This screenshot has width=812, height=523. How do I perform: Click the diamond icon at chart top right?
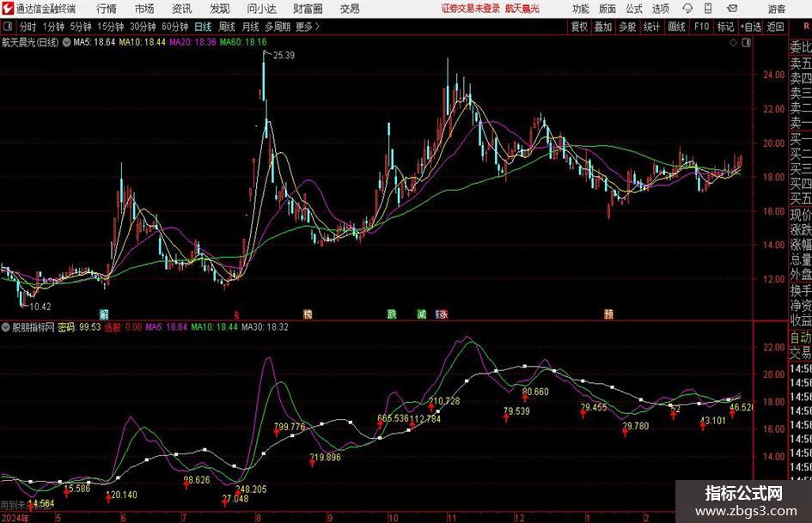point(733,43)
